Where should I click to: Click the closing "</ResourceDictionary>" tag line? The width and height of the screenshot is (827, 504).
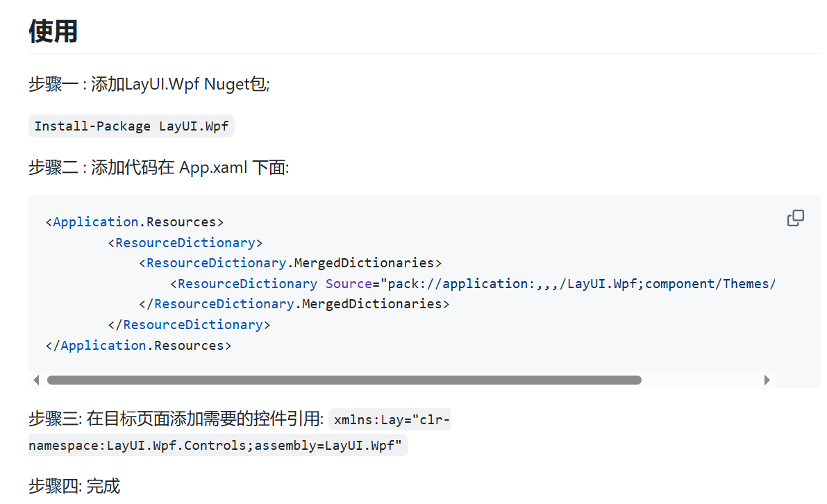(x=189, y=324)
